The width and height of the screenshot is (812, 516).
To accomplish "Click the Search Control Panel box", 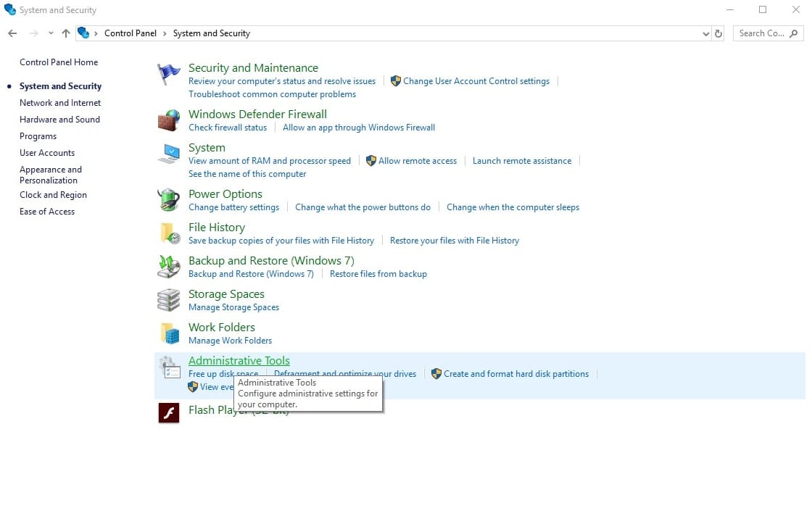I will coord(761,33).
